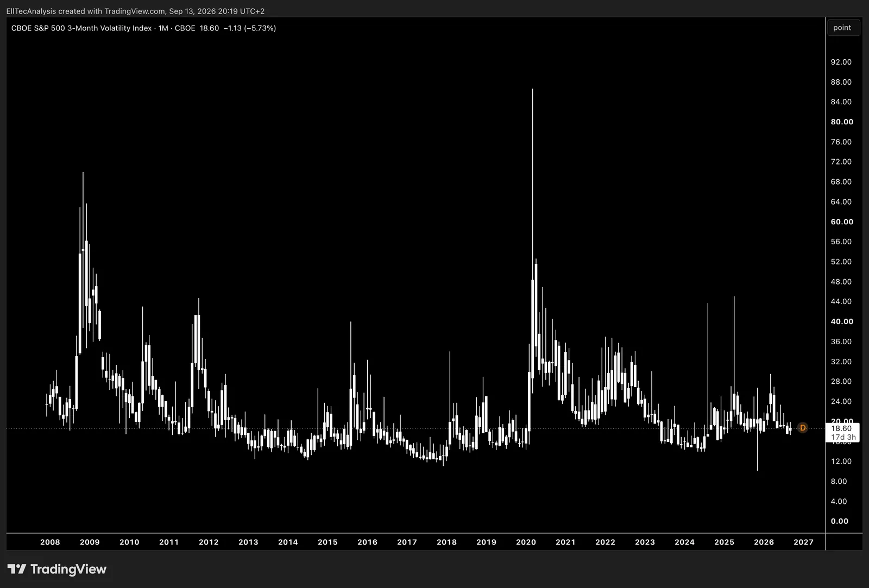
Task: Click the 2025 label on the time axis
Action: click(724, 542)
